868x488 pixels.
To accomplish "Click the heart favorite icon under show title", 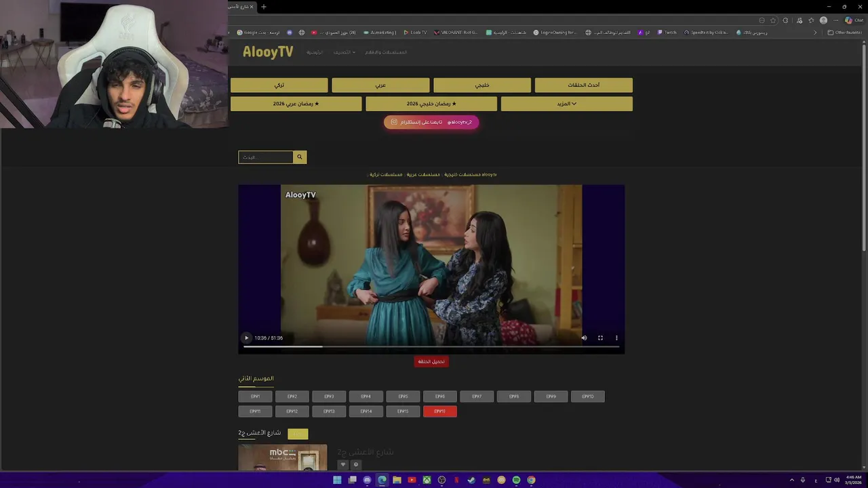I will pyautogui.click(x=343, y=464).
